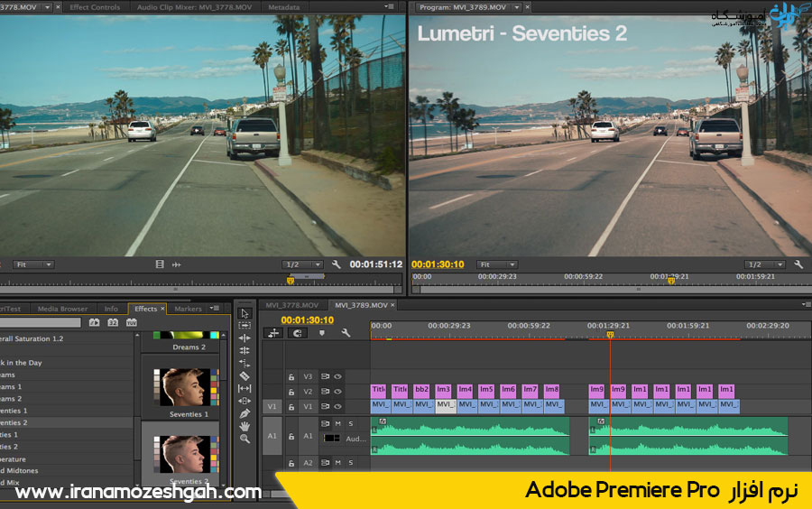Viewport: 812px width, 509px height.
Task: Click Source monitor playhead marker
Action: pyautogui.click(x=291, y=281)
